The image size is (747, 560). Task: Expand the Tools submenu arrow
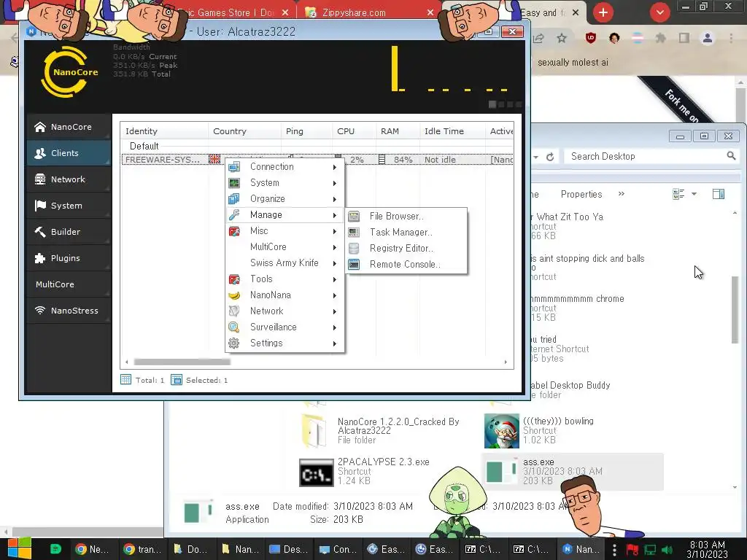[335, 279]
